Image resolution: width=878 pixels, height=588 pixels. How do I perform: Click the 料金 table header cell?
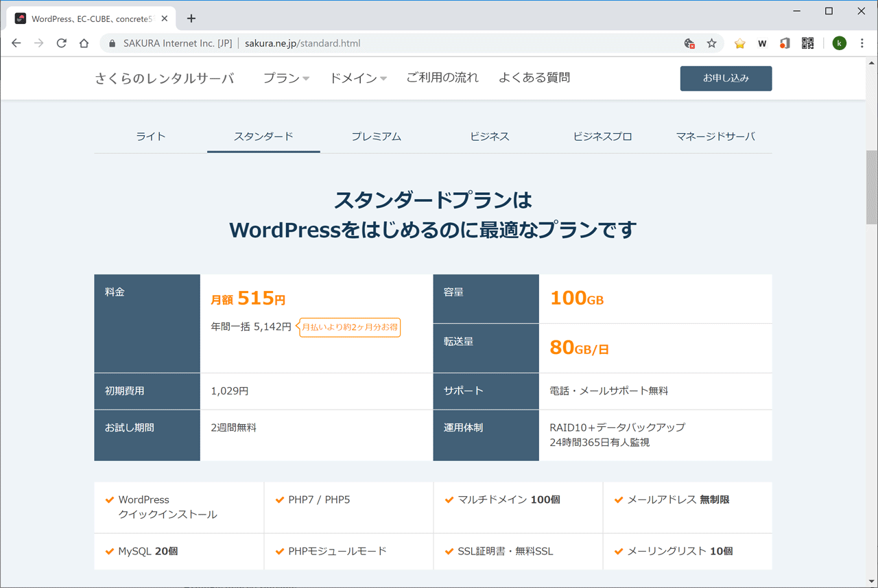[x=147, y=324]
